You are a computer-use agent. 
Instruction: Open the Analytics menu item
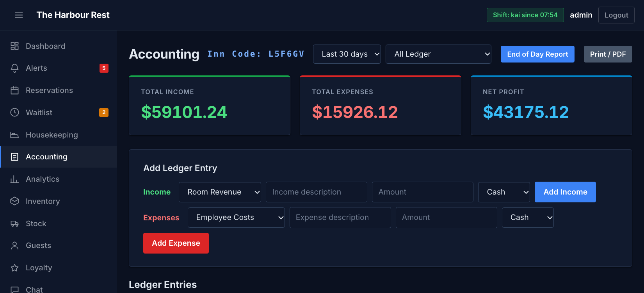[59, 179]
